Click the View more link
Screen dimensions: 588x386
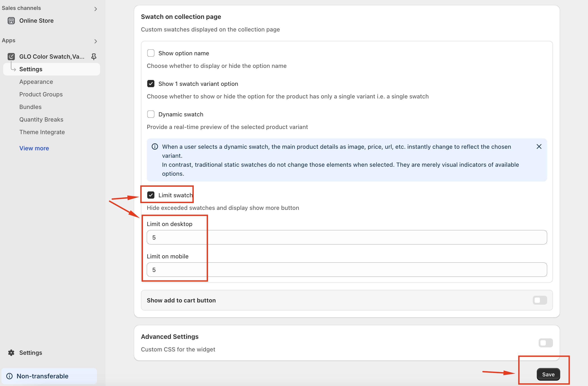(34, 148)
